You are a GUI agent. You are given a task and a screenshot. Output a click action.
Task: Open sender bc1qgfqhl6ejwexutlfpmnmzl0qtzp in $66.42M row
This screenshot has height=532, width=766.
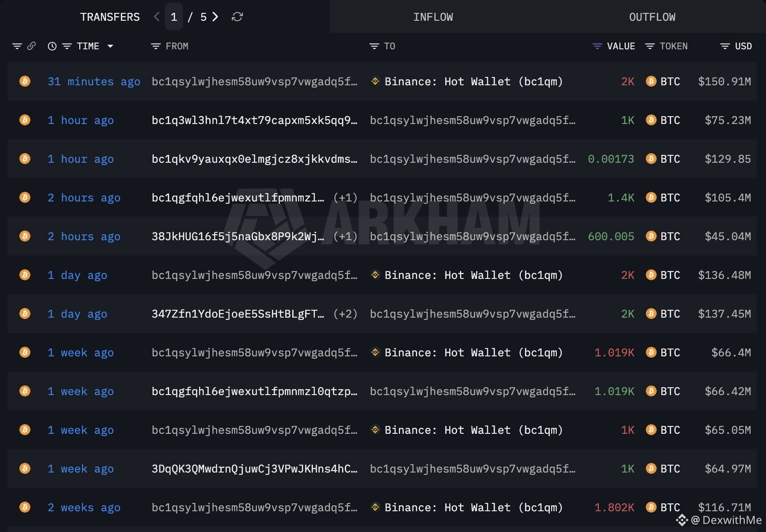(x=254, y=391)
